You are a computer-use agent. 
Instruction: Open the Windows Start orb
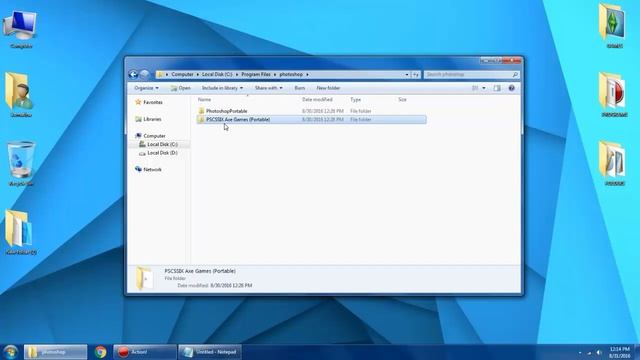[x=11, y=352]
